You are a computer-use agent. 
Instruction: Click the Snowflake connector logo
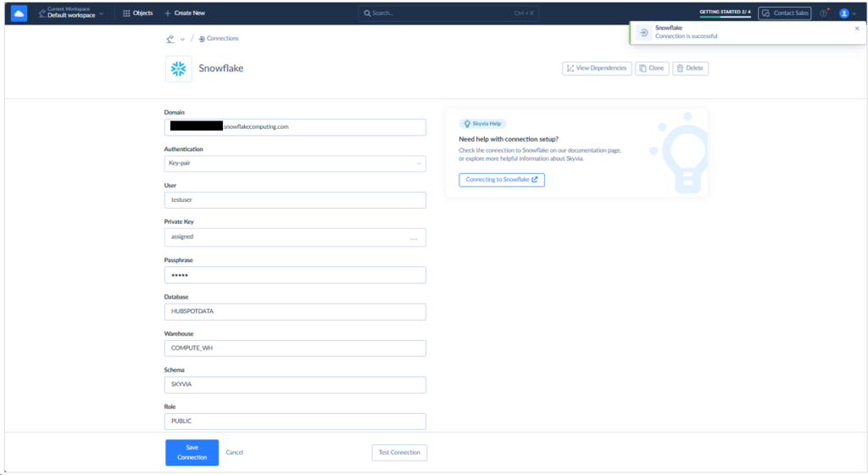[178, 69]
